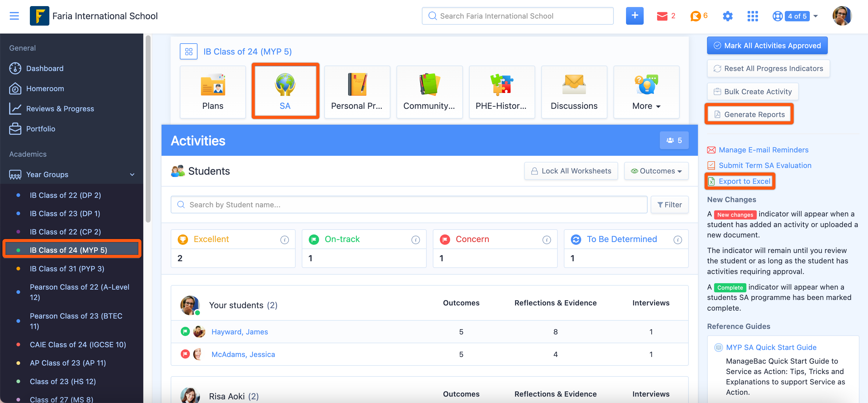Click James Hayward's green on-track flag
The height and width of the screenshot is (403, 868).
click(x=185, y=332)
